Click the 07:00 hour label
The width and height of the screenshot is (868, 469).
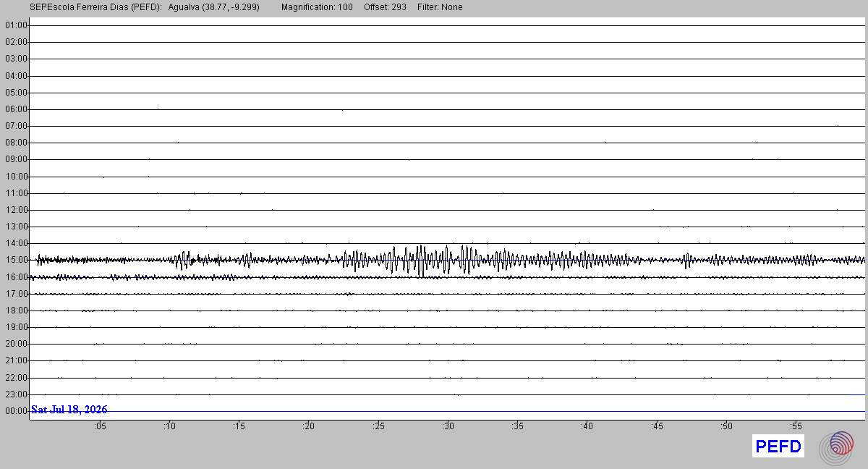pyautogui.click(x=16, y=126)
